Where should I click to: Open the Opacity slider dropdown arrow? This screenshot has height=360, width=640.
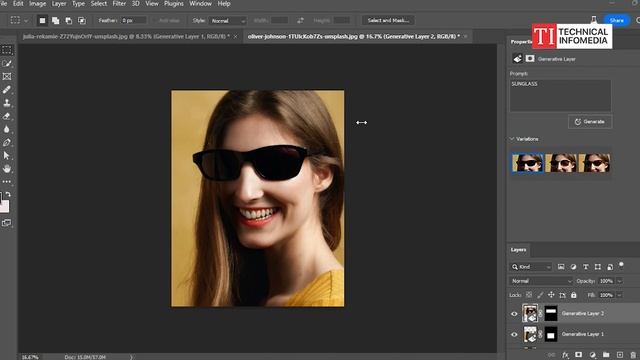click(620, 281)
